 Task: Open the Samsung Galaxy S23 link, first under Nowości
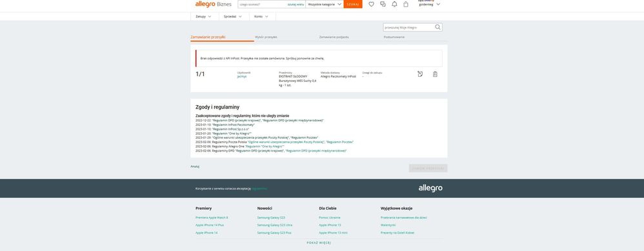(271, 217)
